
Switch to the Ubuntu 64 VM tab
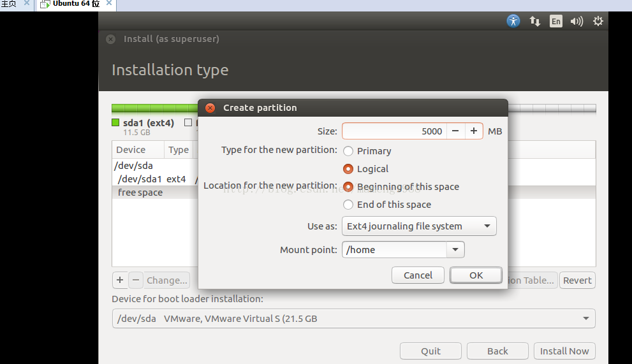pos(76,4)
